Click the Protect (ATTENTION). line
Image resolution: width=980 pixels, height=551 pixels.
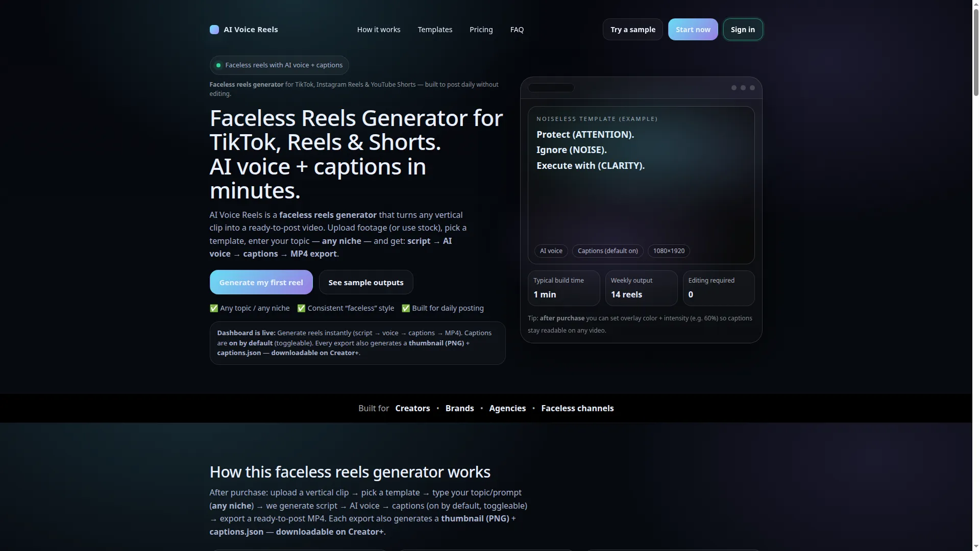(585, 135)
